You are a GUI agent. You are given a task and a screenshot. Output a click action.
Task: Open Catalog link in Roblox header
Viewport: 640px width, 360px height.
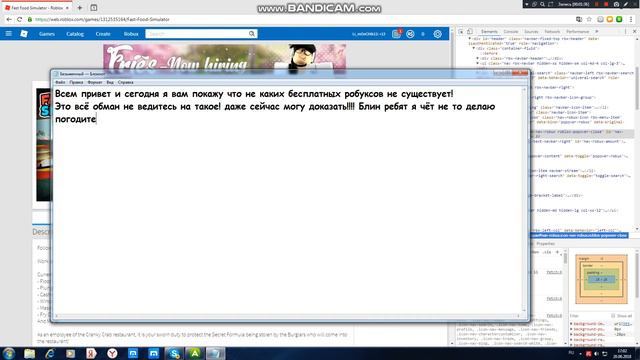[75, 34]
